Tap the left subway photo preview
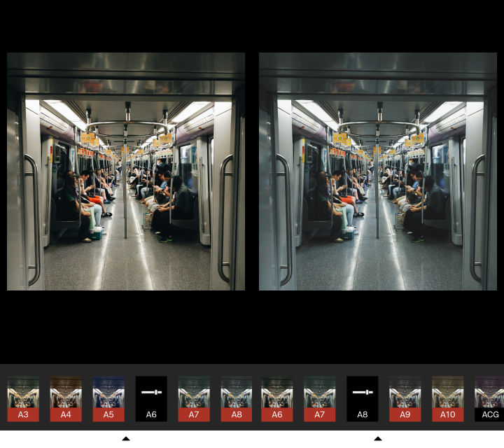Screen dimensions: 504x448 126,171
